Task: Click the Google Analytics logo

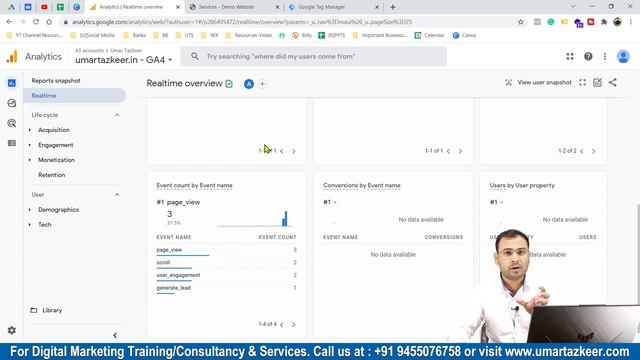Action: coord(12,56)
